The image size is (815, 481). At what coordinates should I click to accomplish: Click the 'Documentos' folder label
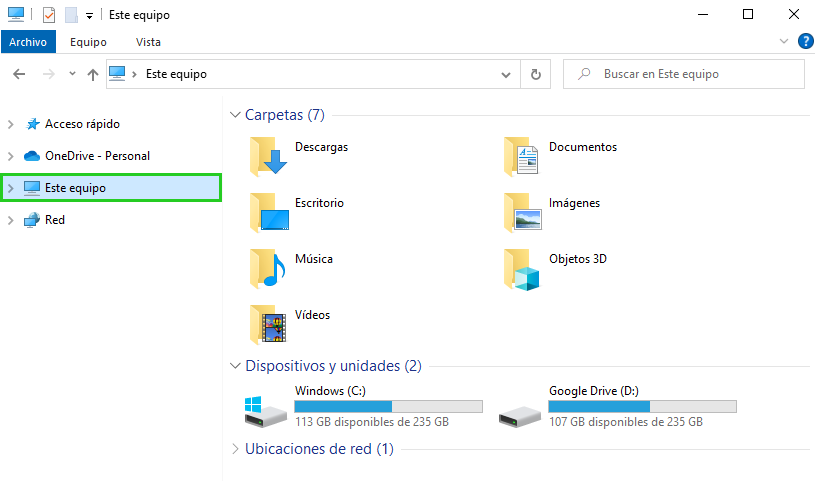tap(583, 147)
